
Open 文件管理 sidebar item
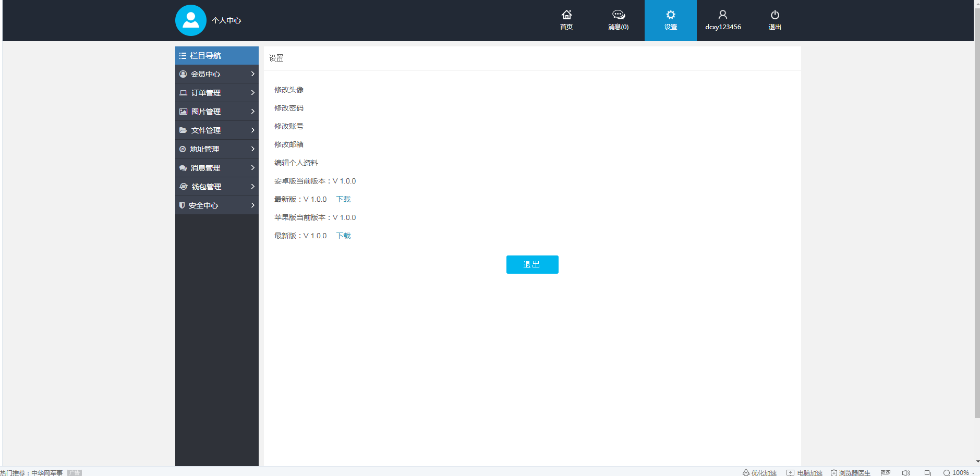(206, 130)
